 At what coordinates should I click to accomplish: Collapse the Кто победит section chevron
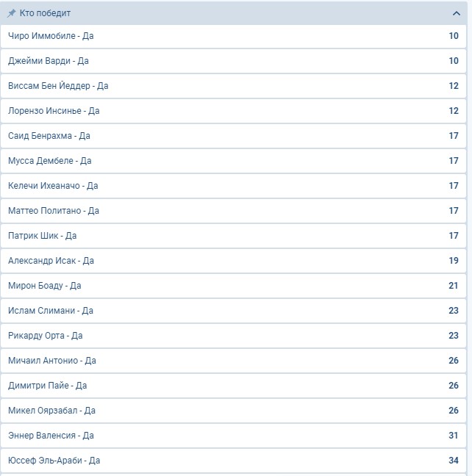tap(457, 13)
